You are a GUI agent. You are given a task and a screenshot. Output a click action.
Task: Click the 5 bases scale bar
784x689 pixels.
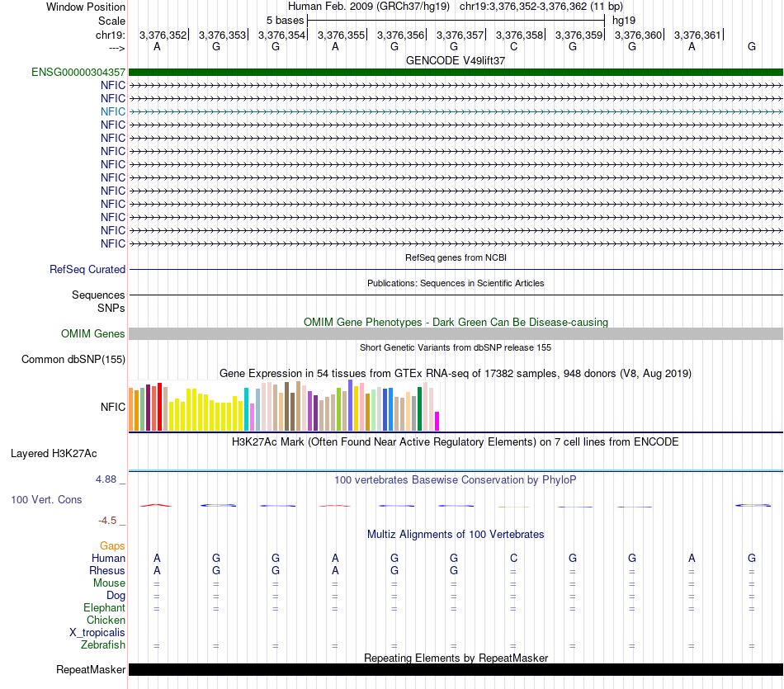[x=456, y=21]
